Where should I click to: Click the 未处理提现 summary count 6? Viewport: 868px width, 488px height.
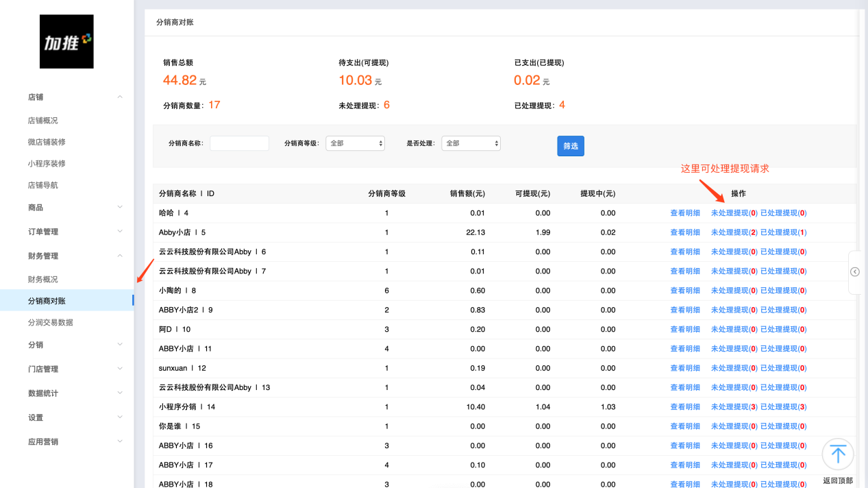point(386,105)
